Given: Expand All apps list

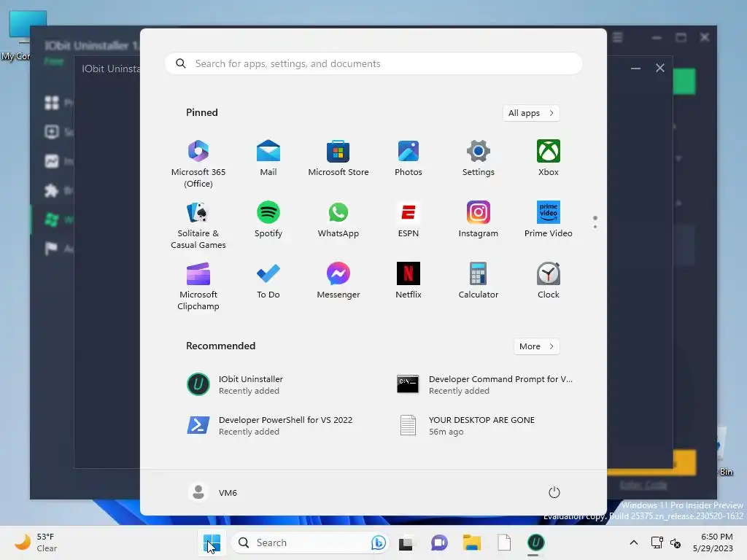Looking at the screenshot, I should coord(531,113).
